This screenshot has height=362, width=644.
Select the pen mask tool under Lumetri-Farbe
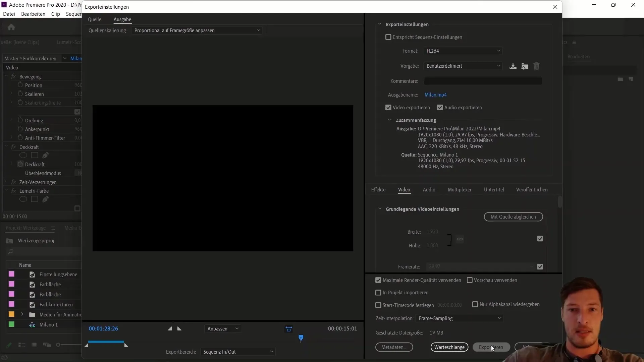pos(46,199)
